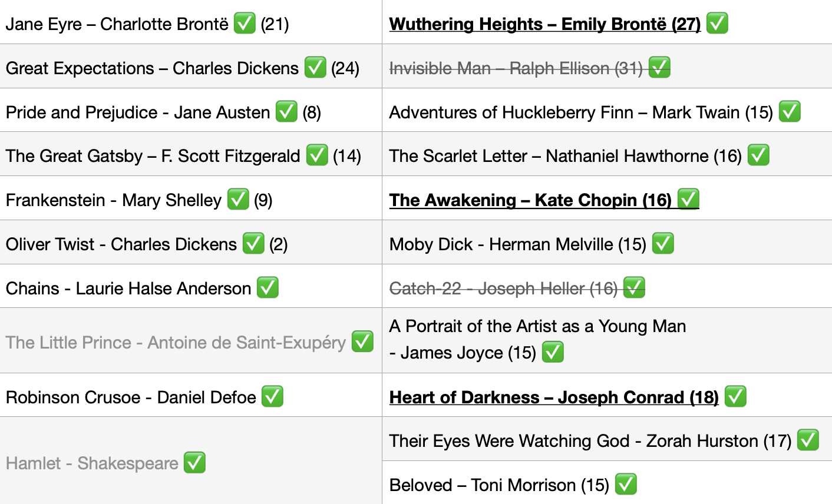Select the struck-through Catch-22 entry text
The width and height of the screenshot is (832, 504).
coord(503,289)
